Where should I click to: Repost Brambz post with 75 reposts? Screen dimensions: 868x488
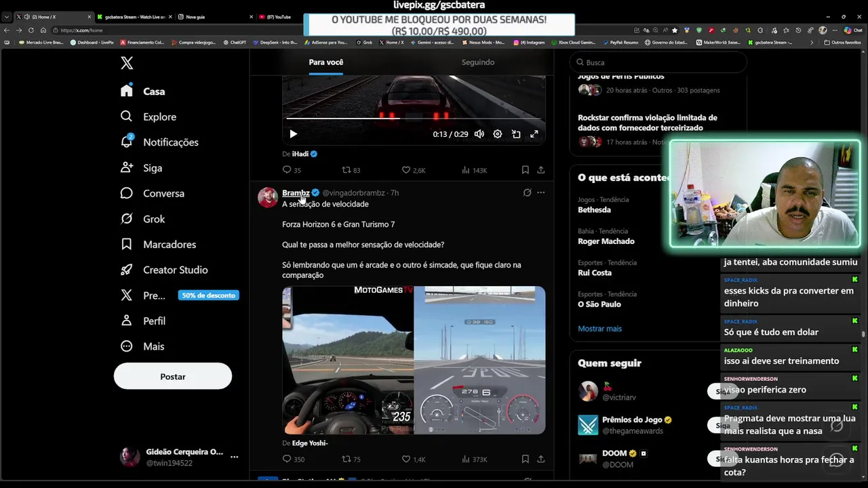[351, 459]
